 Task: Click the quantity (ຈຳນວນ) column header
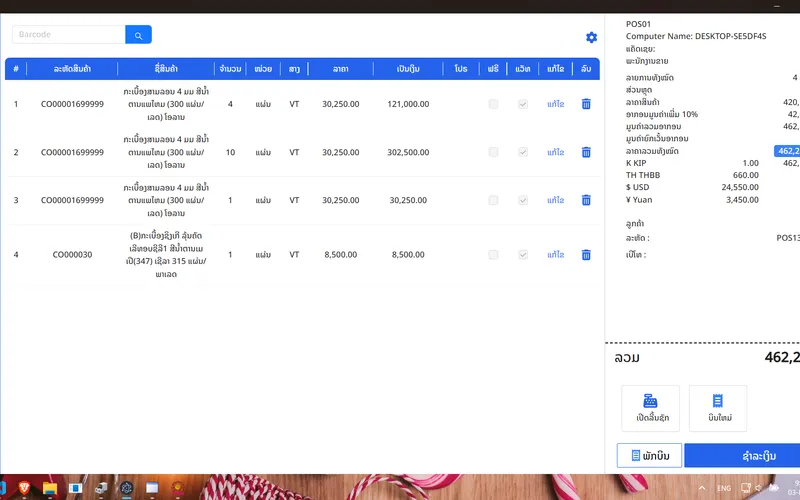(x=230, y=69)
